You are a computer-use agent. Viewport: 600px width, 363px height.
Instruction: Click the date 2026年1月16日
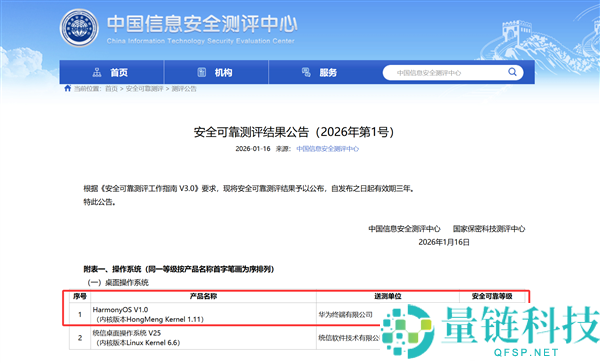point(444,242)
